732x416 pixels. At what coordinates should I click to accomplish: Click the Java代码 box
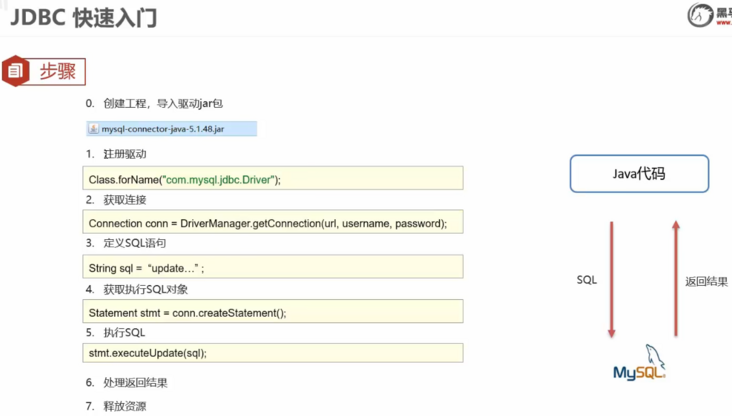click(x=639, y=174)
